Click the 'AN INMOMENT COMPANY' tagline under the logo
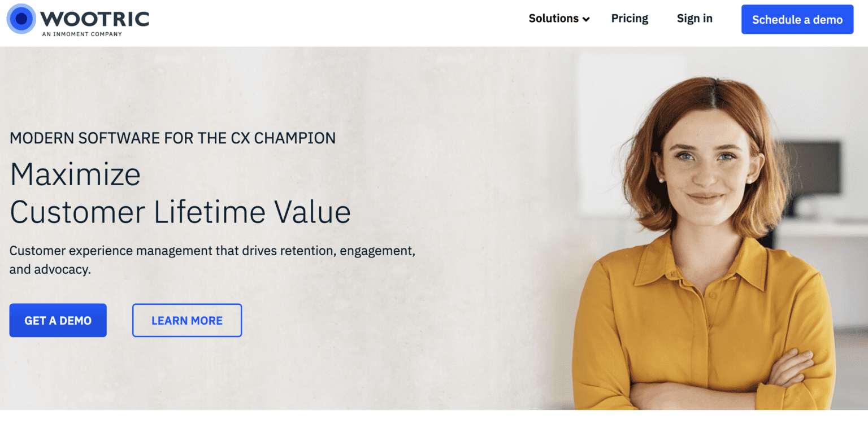Viewport: 868px width, 424px height. coord(81,33)
